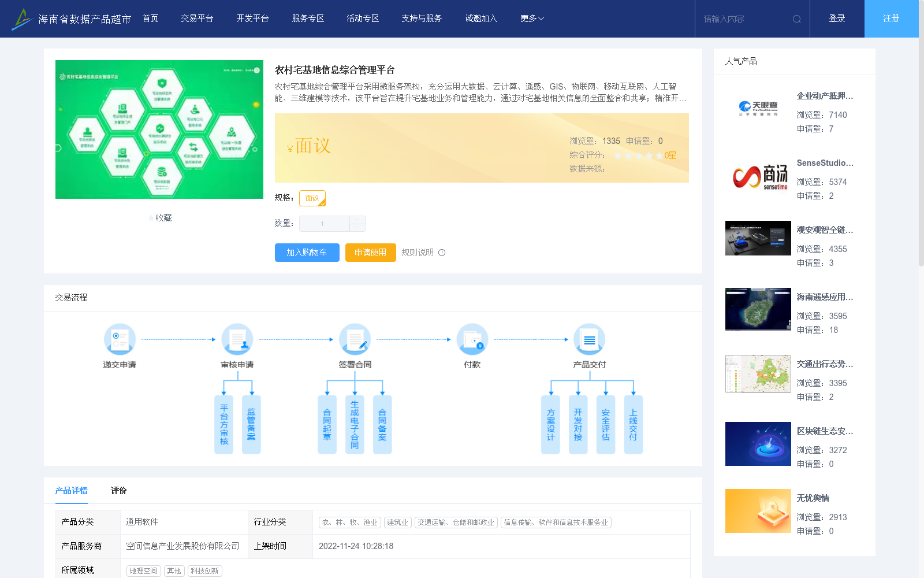Click the 生成电子合同 sub-step box
This screenshot has height=578, width=924.
355,425
